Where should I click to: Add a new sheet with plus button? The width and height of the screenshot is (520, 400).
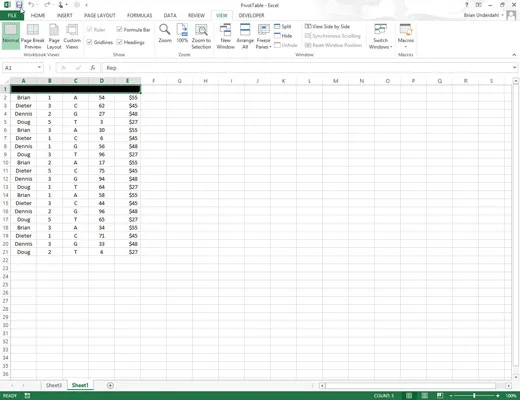tap(110, 385)
